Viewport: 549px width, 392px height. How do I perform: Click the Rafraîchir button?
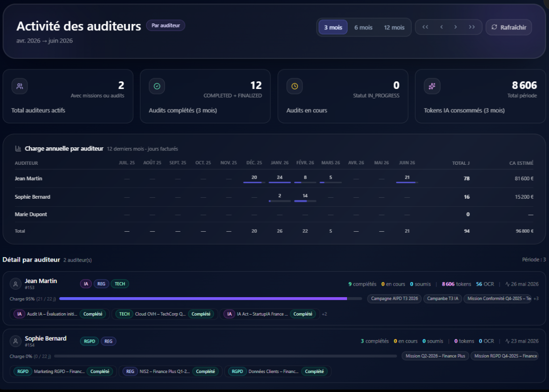(508, 27)
